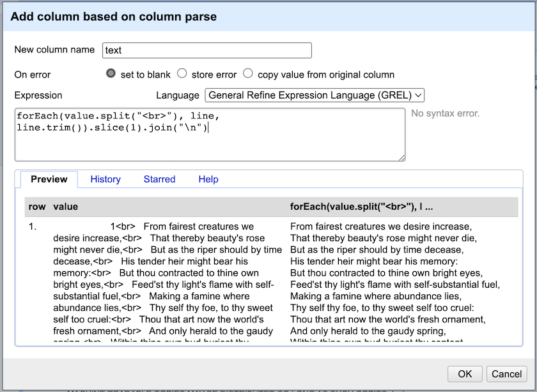Click the "row" header in preview table
This screenshot has height=392, width=537.
pos(37,207)
